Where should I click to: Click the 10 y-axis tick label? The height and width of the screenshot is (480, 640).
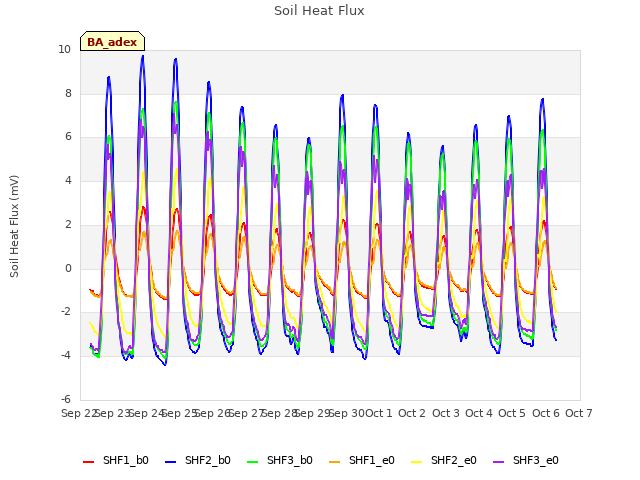click(x=64, y=50)
